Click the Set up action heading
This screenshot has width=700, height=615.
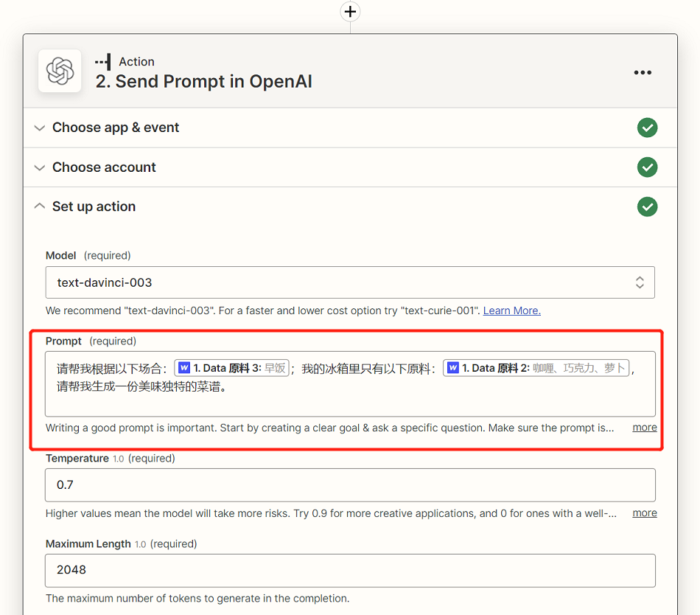94,206
